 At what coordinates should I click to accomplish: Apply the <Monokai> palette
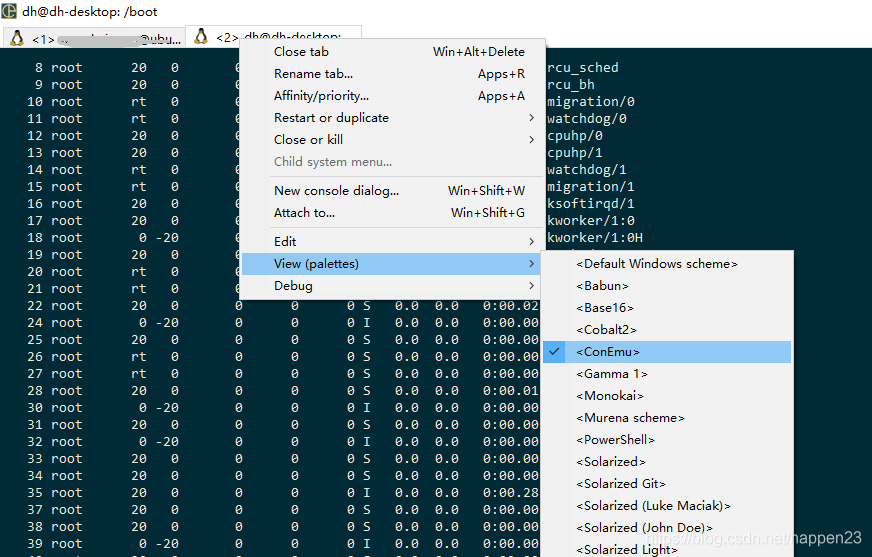pyautogui.click(x=667, y=396)
